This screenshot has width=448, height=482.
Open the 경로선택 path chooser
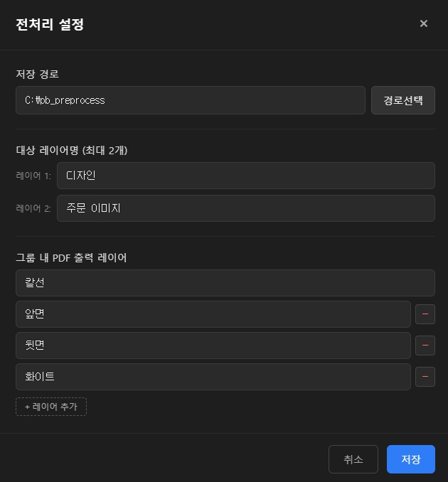[x=402, y=100]
